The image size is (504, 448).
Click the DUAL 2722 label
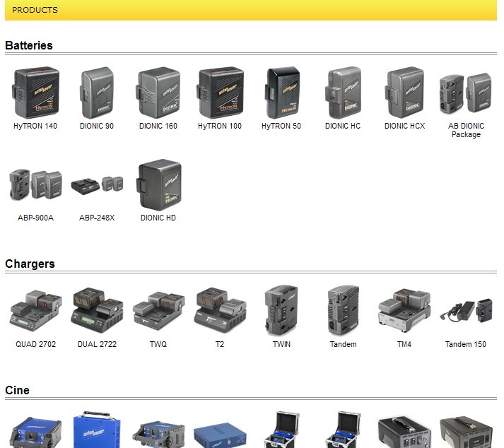[x=97, y=344]
